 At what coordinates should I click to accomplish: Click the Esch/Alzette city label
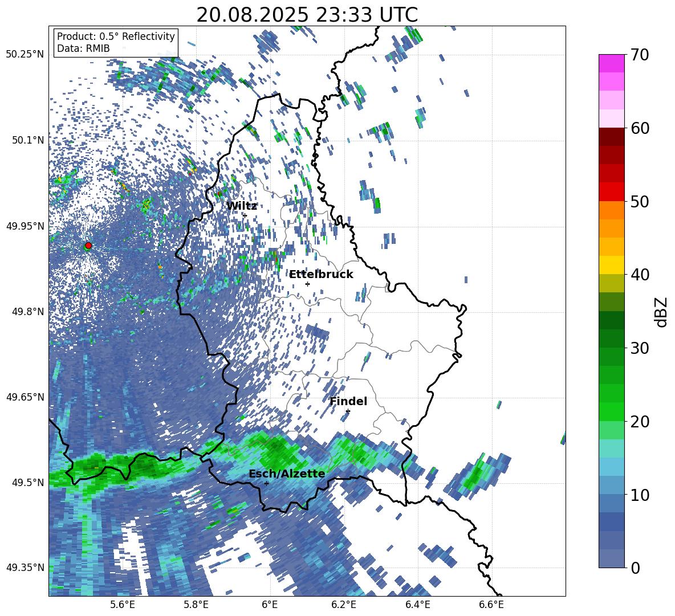(x=287, y=474)
